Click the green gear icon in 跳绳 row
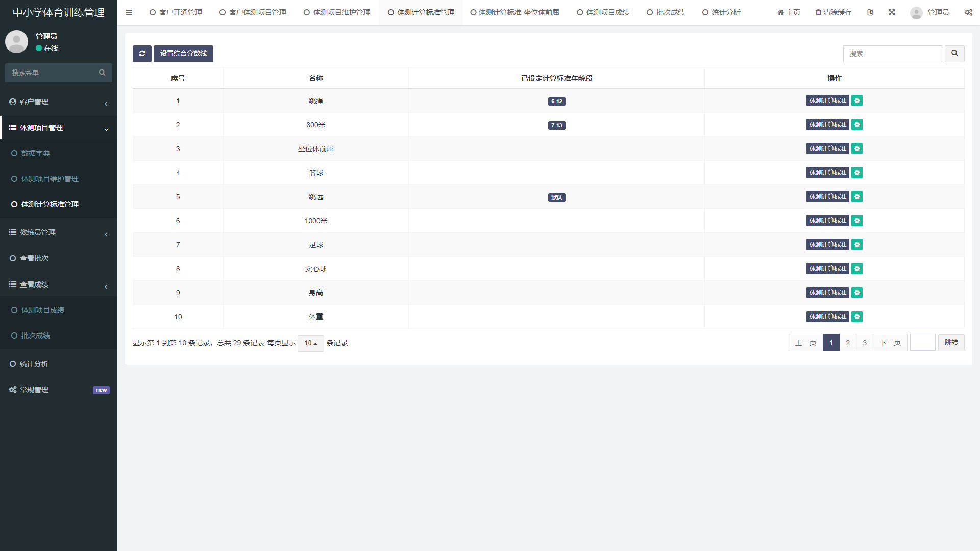Viewport: 980px width, 551px height. point(857,101)
